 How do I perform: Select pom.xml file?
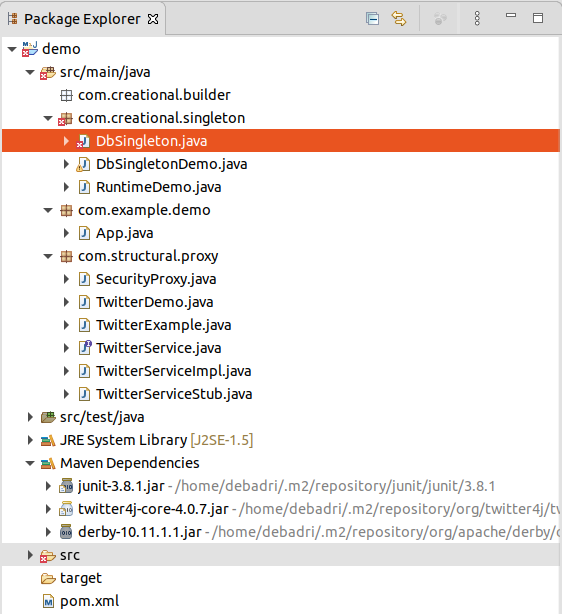pyautogui.click(x=89, y=601)
